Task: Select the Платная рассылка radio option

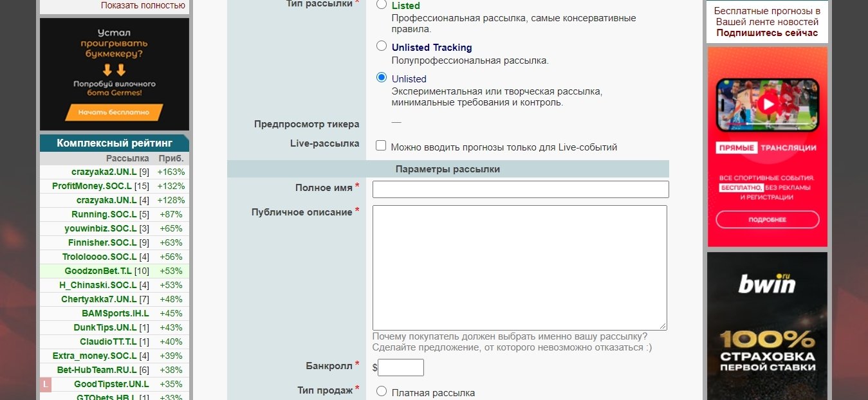Action: point(382,391)
